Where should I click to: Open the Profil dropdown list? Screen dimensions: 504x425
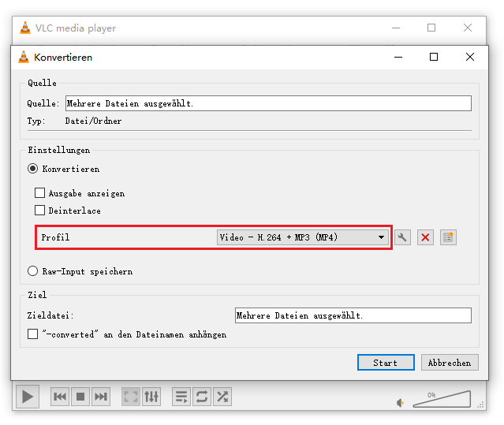pos(302,237)
